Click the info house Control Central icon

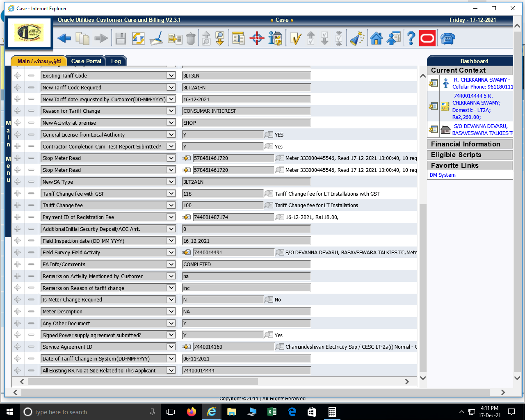[275, 39]
